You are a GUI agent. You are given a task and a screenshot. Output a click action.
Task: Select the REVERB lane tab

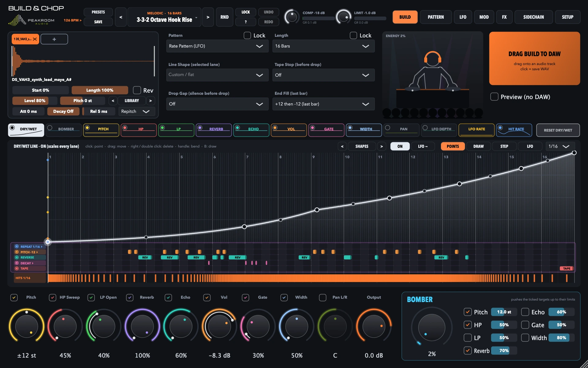213,130
